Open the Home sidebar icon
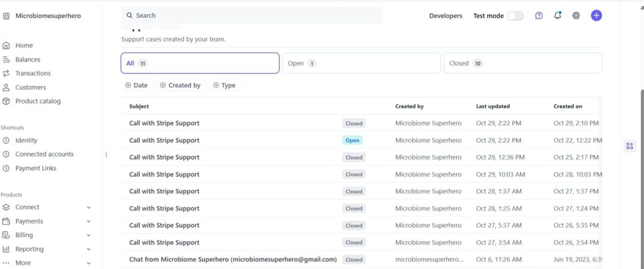 [x=6, y=46]
